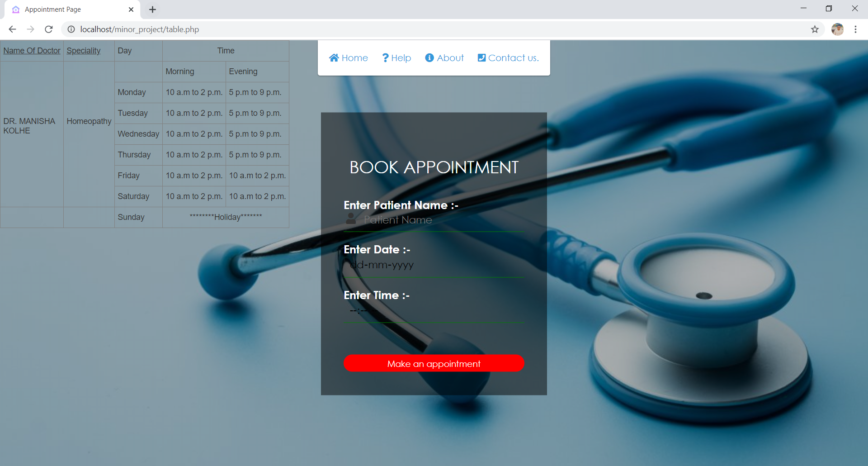Click the Home house icon
Image resolution: width=868 pixels, height=466 pixels.
(334, 58)
